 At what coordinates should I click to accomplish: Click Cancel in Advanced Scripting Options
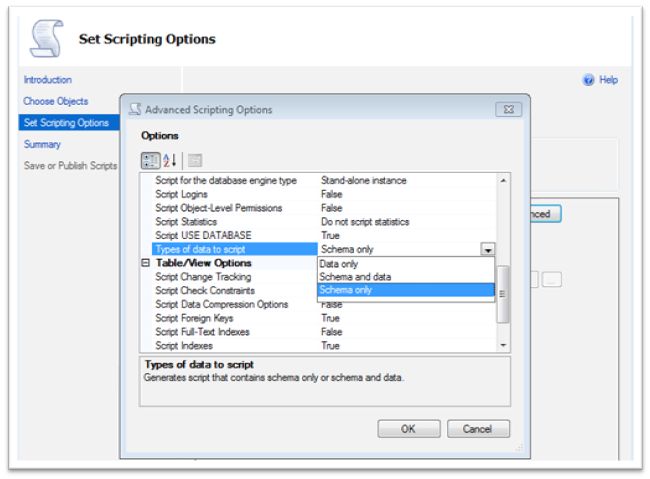pyautogui.click(x=478, y=429)
